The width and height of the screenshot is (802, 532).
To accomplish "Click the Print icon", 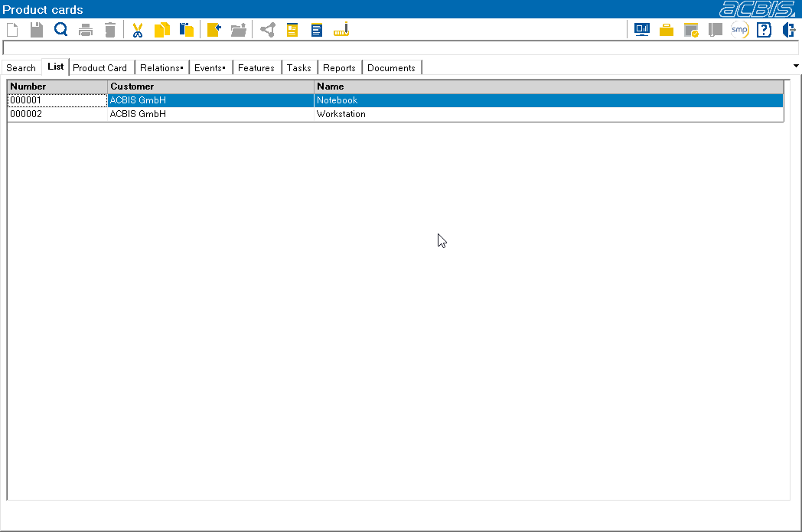I will (86, 30).
